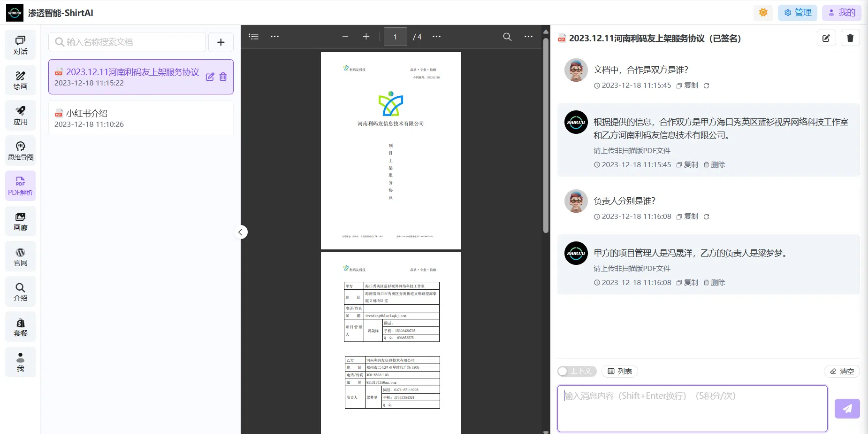Image resolution: width=868 pixels, height=434 pixels.
Task: Open the more menu beside page count
Action: click(x=436, y=37)
